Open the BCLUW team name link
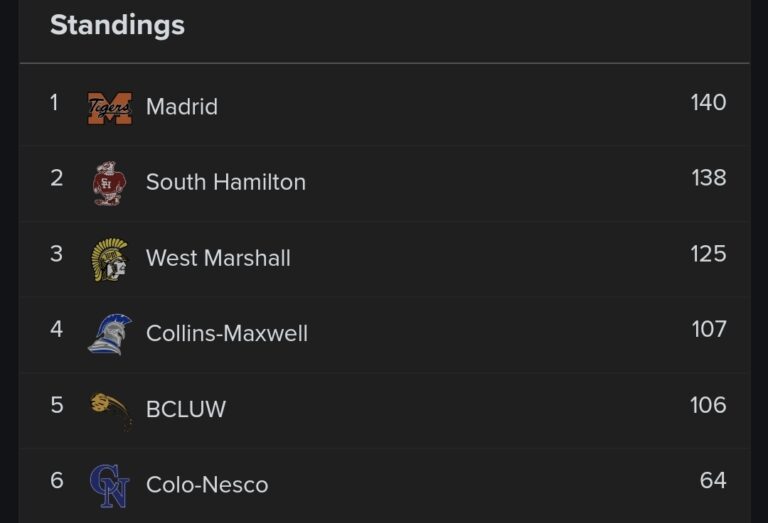Viewport: 768px width, 523px height. (186, 409)
